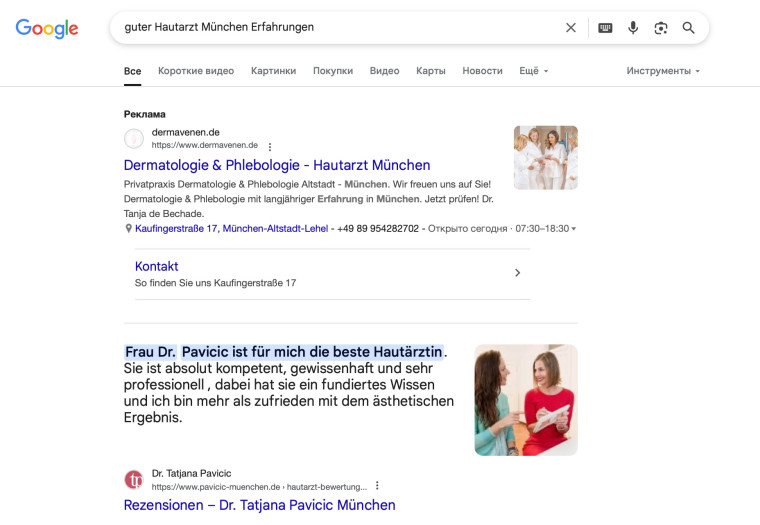Open Dermatologie & Phlebologie - Hautarzt München link
The height and width of the screenshot is (525, 760).
tap(277, 165)
